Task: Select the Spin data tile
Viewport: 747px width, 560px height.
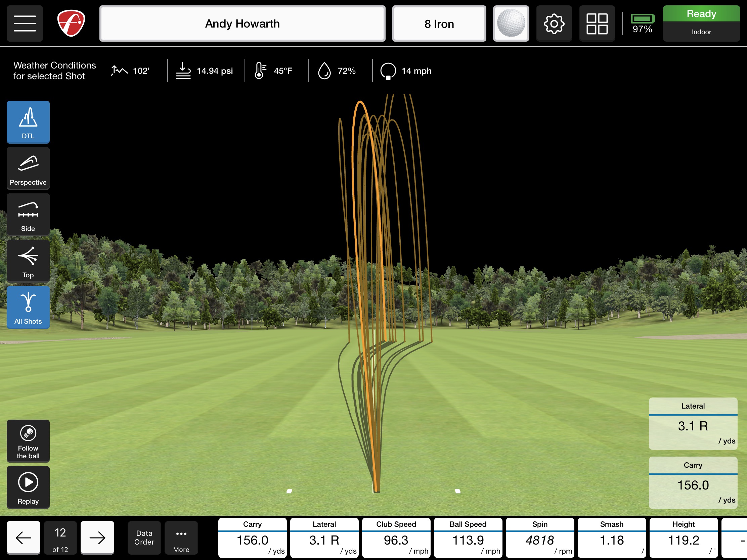Action: pos(540,538)
